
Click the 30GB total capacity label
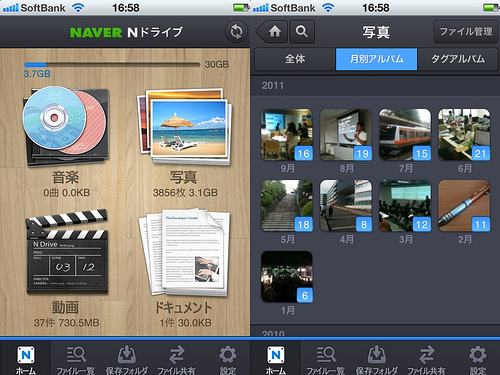(217, 65)
